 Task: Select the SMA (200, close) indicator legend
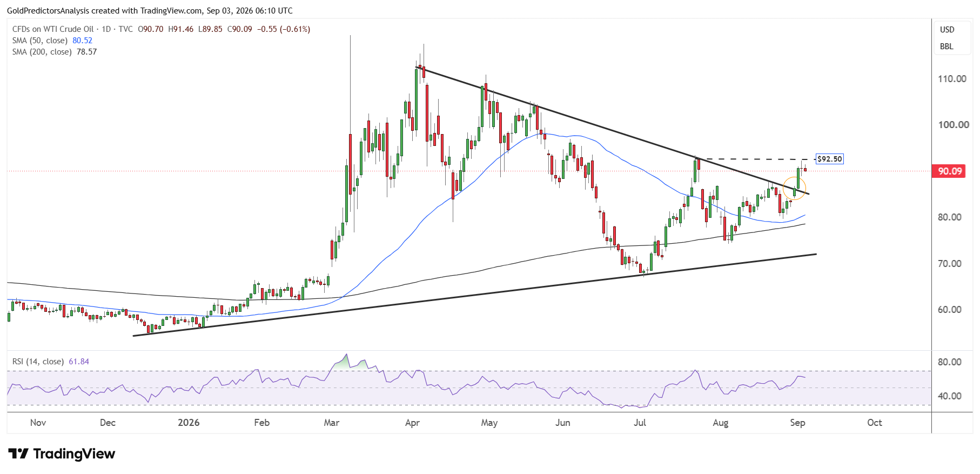[x=42, y=52]
